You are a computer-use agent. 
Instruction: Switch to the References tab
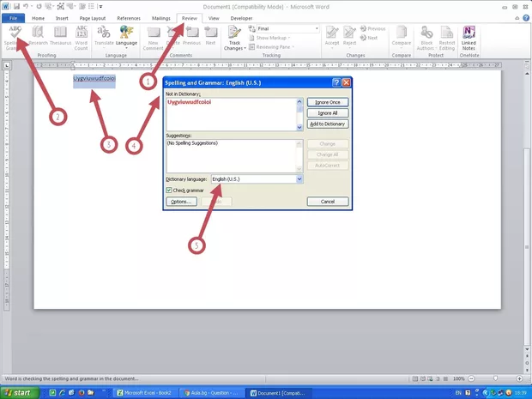pos(129,18)
